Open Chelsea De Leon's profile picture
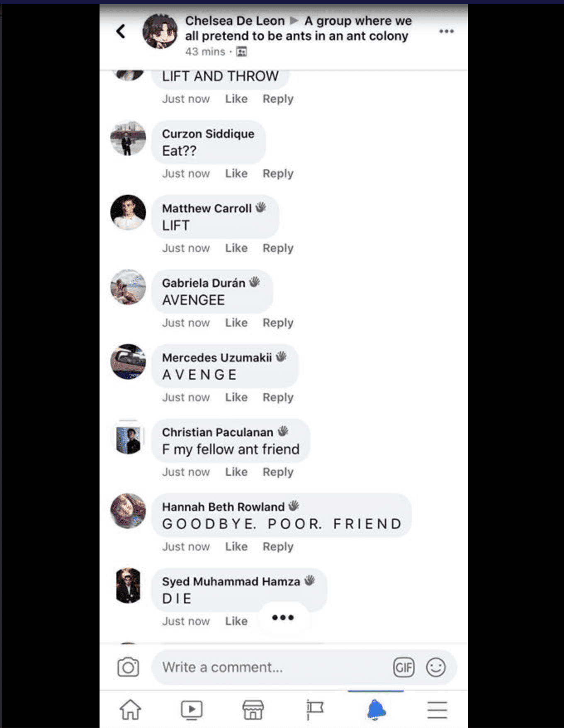Viewport: 564px width, 728px height. 160,31
